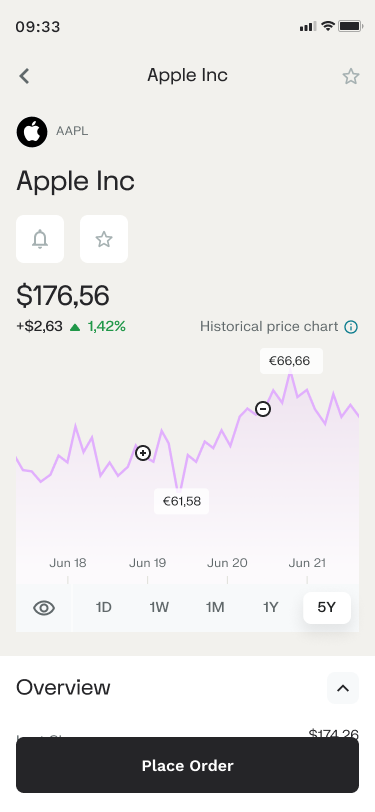Add to favorites with star button below title

pos(104,239)
